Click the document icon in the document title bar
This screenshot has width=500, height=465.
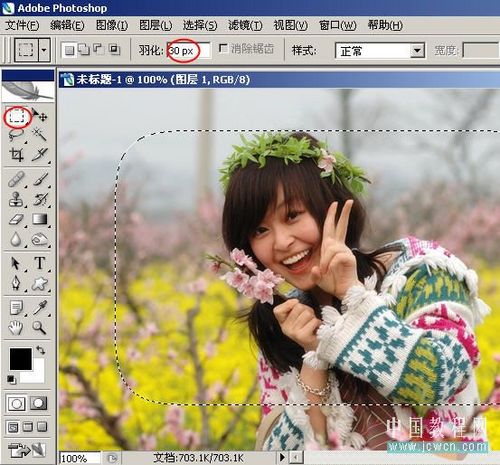(x=68, y=80)
